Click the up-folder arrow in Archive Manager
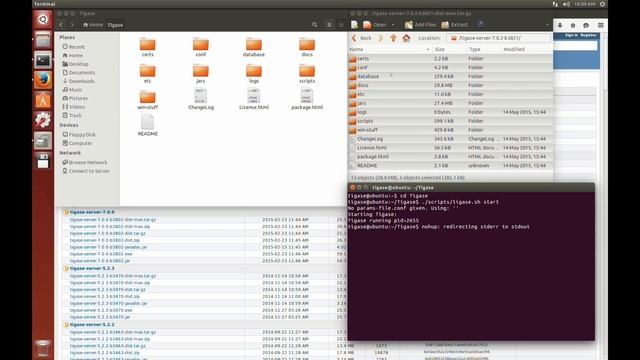The image size is (640, 360). pos(393,38)
